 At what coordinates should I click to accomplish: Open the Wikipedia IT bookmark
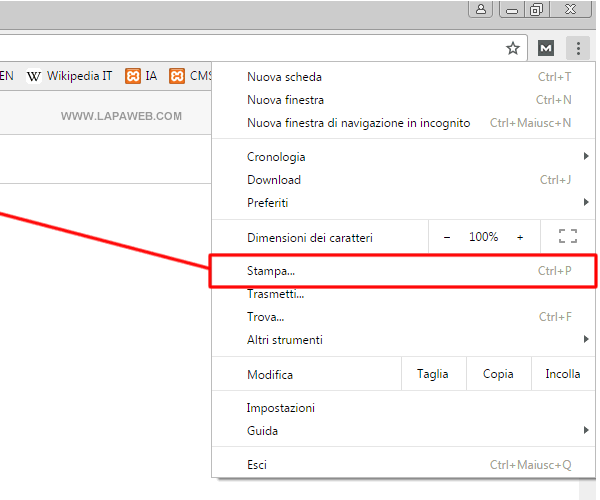pos(69,76)
